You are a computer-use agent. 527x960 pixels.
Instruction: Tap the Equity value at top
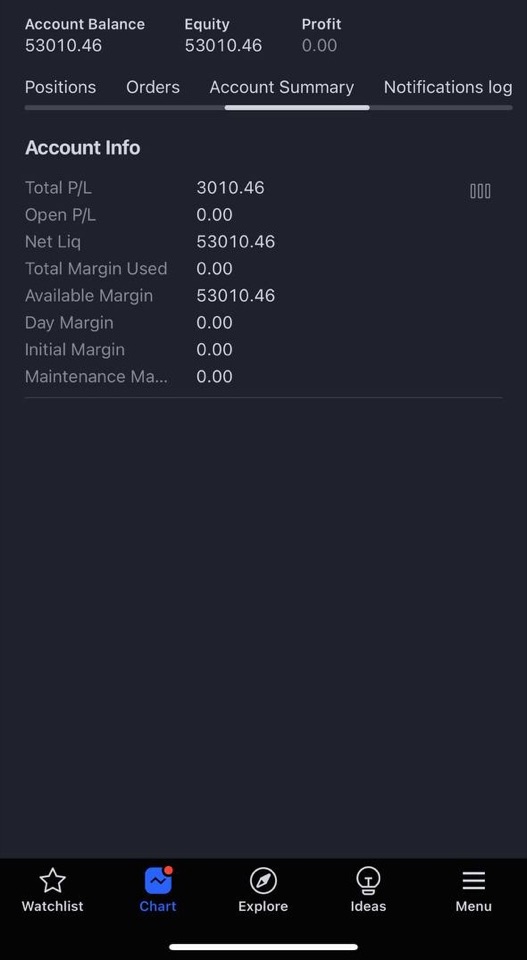click(x=223, y=45)
